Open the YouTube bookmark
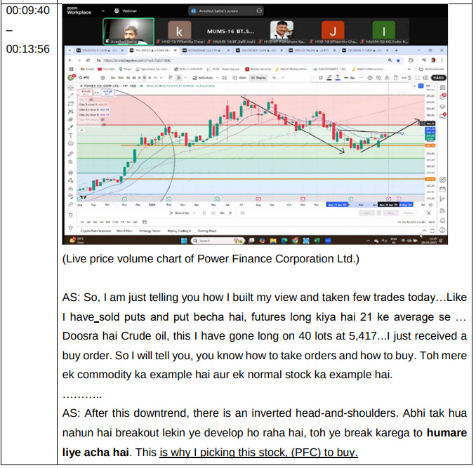The width and height of the screenshot is (476, 468). 106,69
